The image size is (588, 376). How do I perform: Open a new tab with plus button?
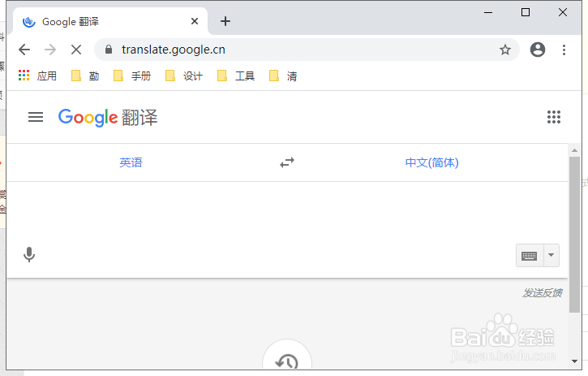225,21
